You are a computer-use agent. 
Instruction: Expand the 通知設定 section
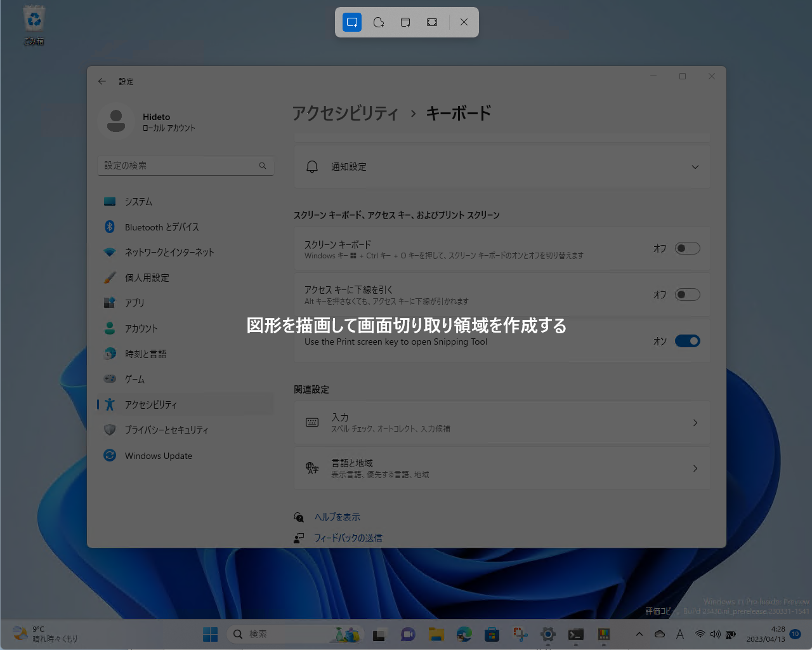(x=695, y=167)
